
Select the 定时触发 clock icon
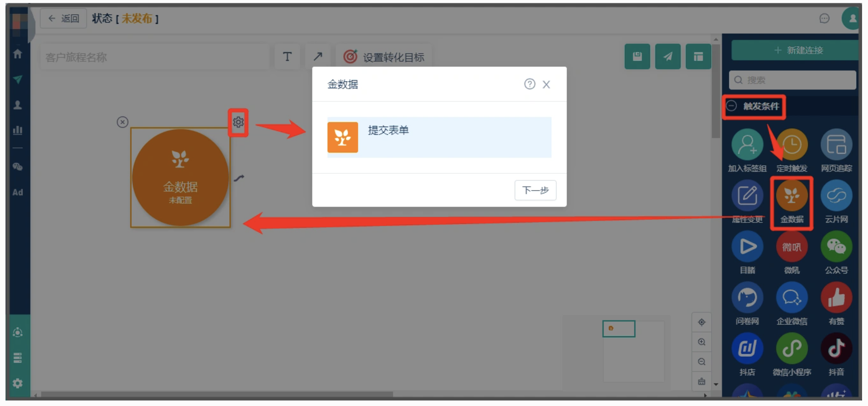pos(792,145)
